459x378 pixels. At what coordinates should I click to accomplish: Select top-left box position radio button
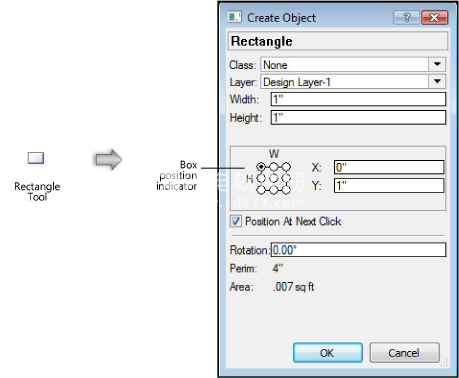(x=261, y=167)
